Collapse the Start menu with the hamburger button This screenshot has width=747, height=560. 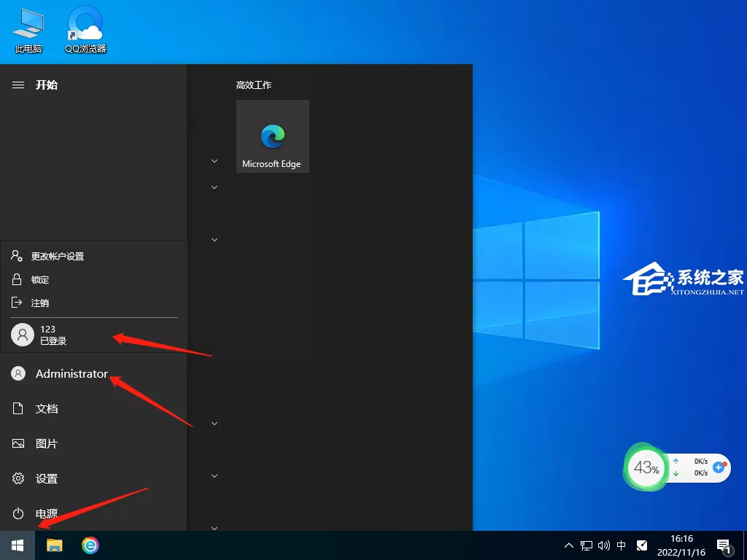(18, 85)
